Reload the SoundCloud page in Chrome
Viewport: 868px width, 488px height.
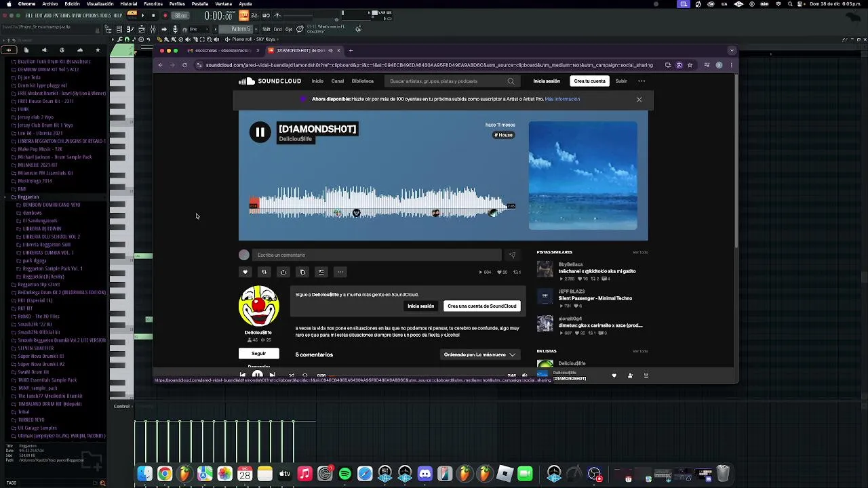[184, 65]
